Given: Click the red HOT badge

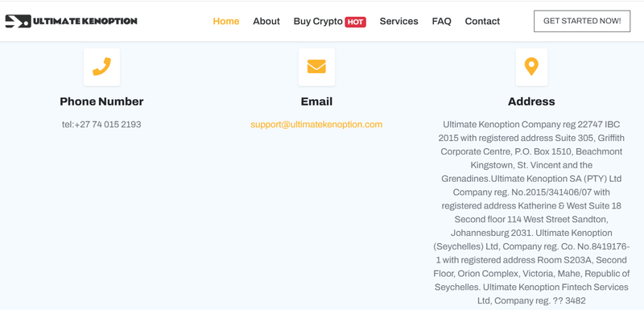Looking at the screenshot, I should click(x=355, y=22).
